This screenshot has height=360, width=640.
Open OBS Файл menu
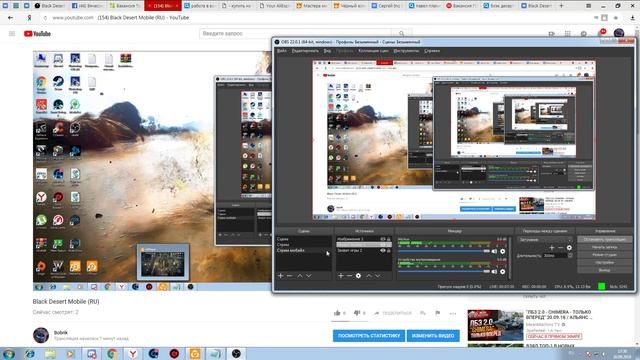[282, 51]
